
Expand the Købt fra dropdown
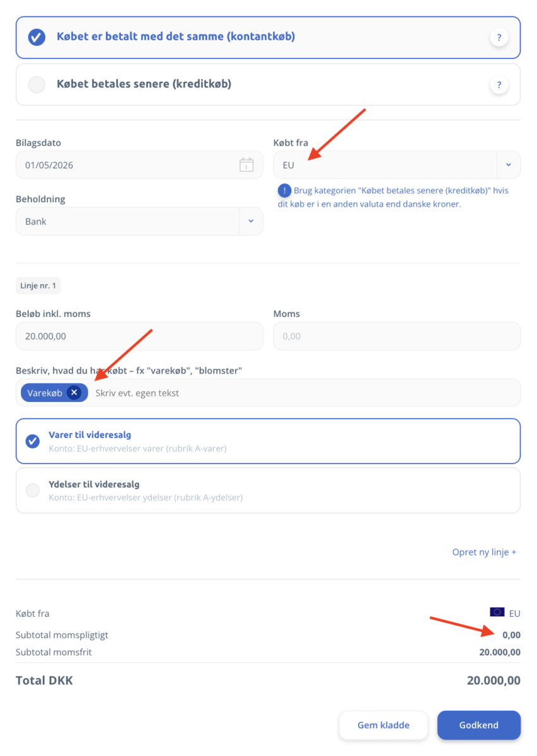(509, 165)
